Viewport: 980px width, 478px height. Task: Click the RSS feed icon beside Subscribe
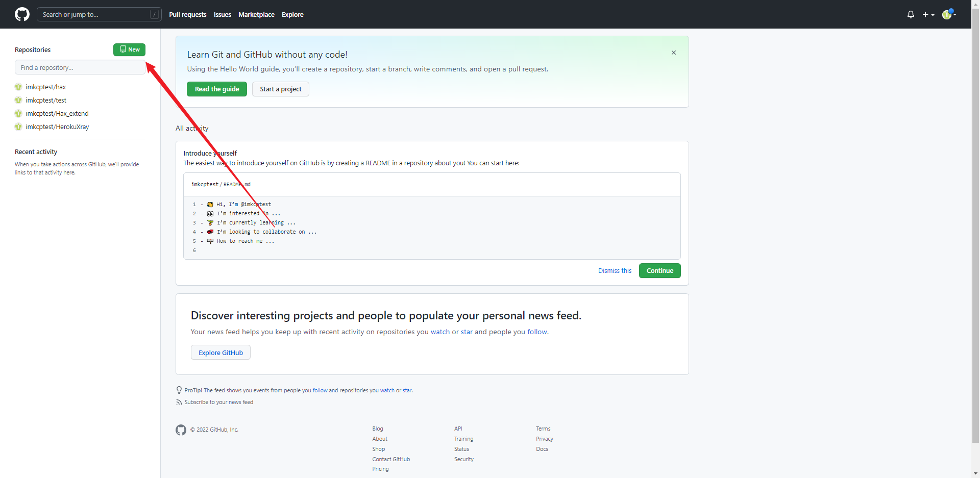[179, 402]
